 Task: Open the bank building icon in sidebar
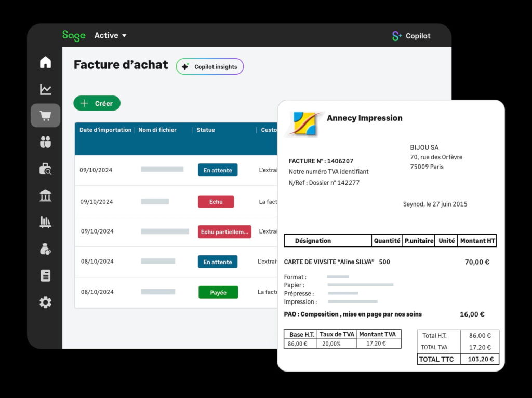[x=46, y=196]
